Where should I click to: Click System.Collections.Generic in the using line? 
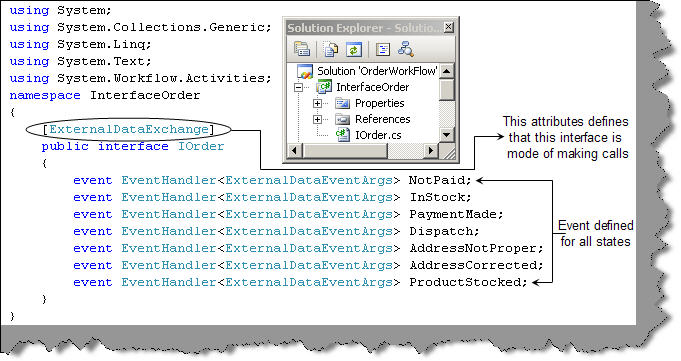tap(161, 27)
